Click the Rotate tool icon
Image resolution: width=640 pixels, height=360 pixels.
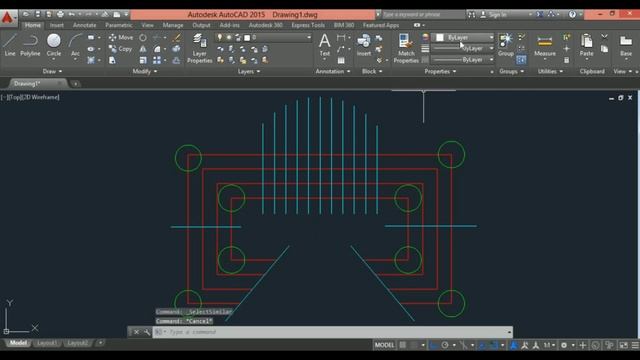pyautogui.click(x=143, y=38)
